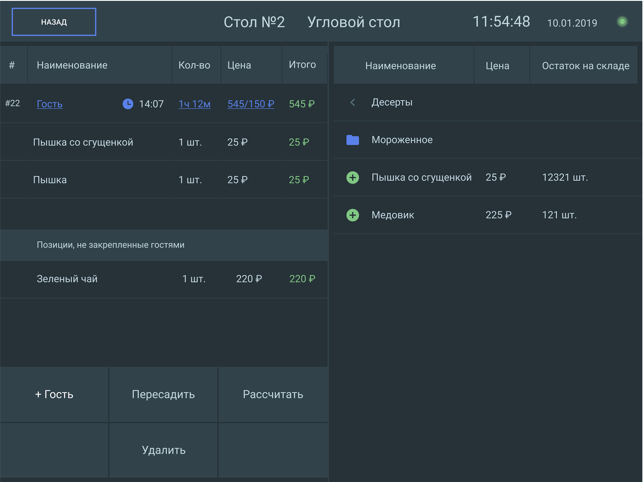This screenshot has width=643, height=482.
Task: Add a guest with the + Гость button
Action: tap(54, 394)
